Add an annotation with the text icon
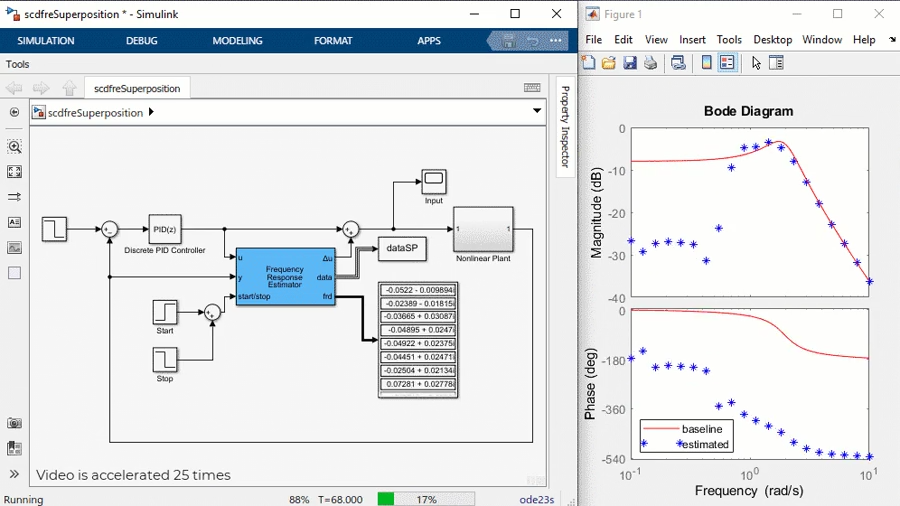Viewport: 900px width, 506px height. click(x=14, y=222)
